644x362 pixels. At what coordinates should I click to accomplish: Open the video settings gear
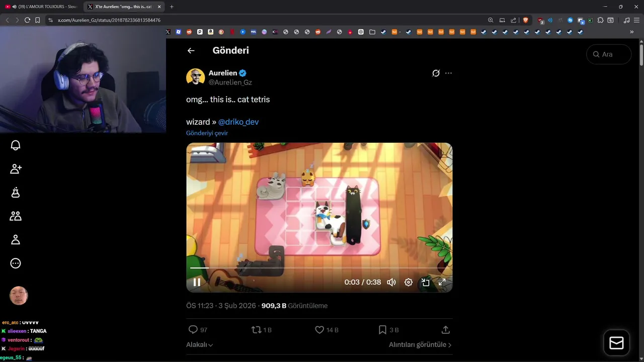click(409, 282)
